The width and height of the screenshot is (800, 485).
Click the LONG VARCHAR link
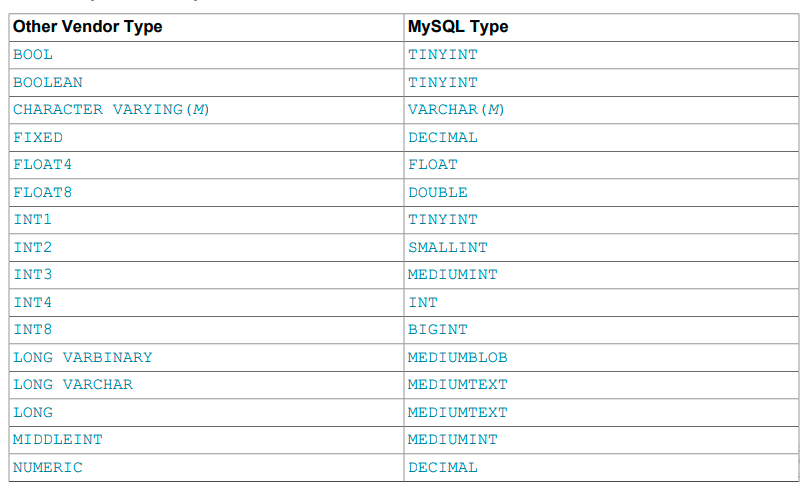click(73, 384)
